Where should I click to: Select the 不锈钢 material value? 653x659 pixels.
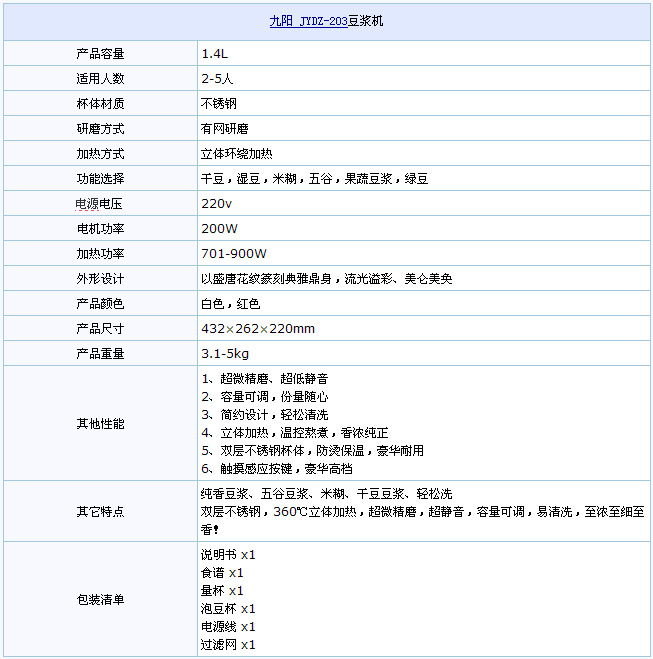219,104
